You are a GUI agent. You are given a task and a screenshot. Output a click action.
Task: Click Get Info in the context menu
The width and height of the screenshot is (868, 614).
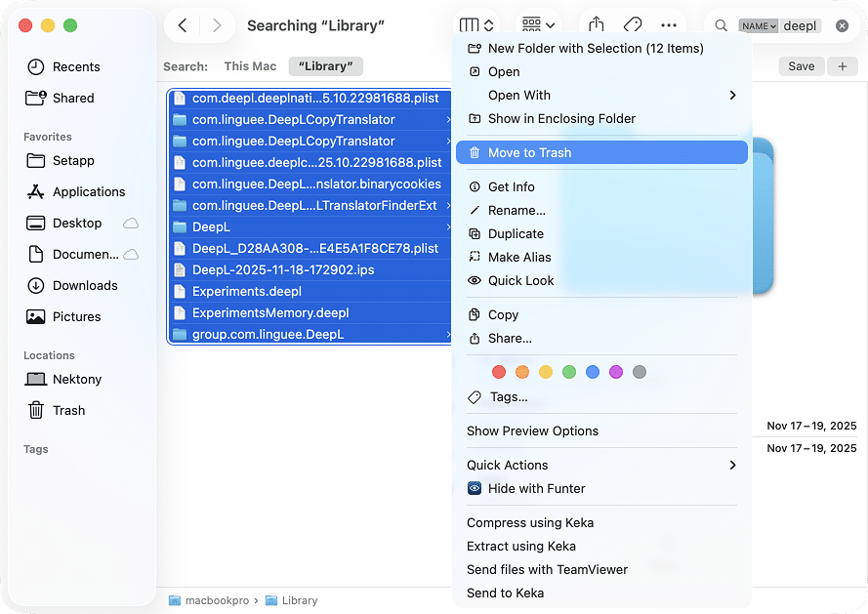click(512, 186)
